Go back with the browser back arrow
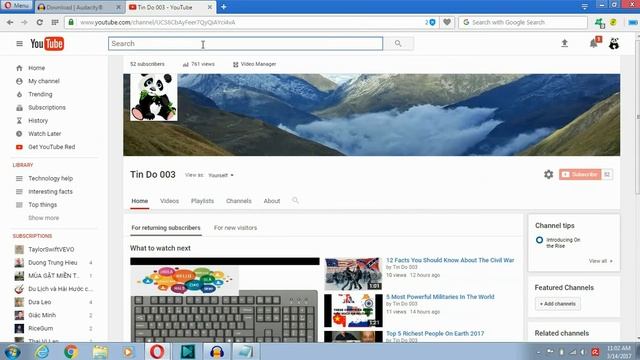The image size is (640, 360). (x=10, y=22)
